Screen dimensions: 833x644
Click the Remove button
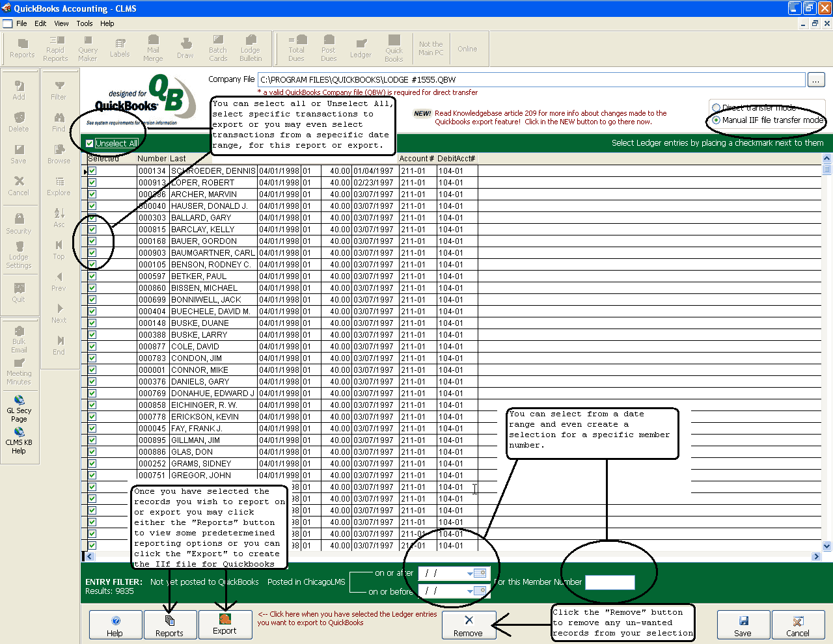click(469, 626)
